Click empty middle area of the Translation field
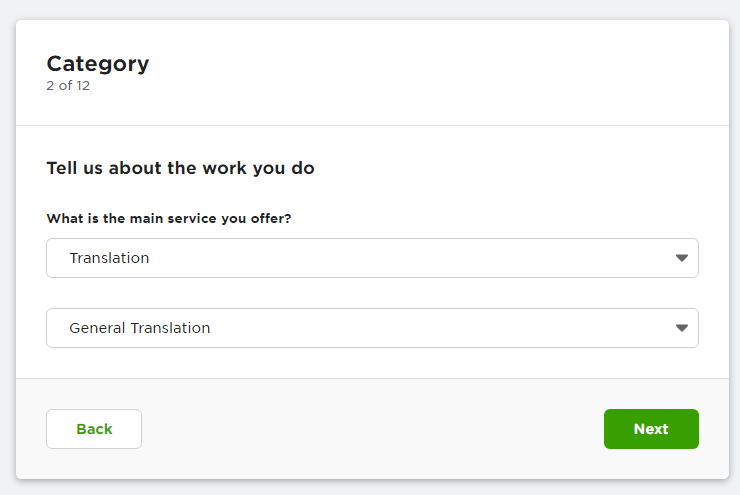 tap(401, 258)
